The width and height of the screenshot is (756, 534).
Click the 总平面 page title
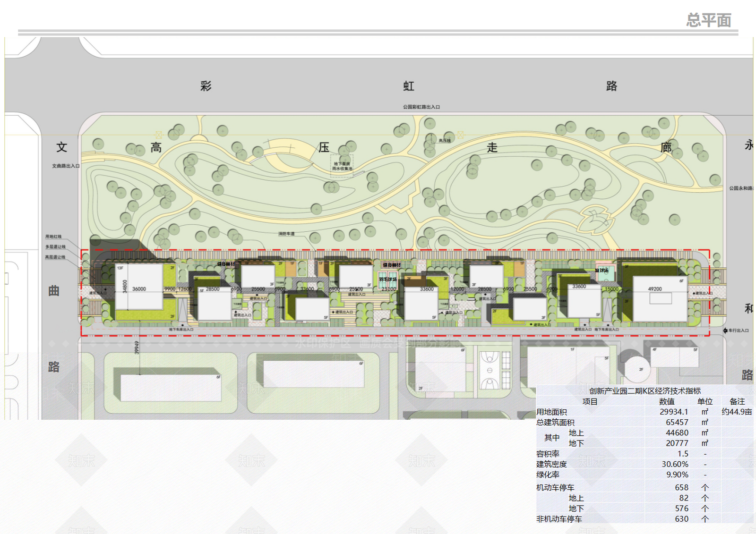click(x=709, y=20)
